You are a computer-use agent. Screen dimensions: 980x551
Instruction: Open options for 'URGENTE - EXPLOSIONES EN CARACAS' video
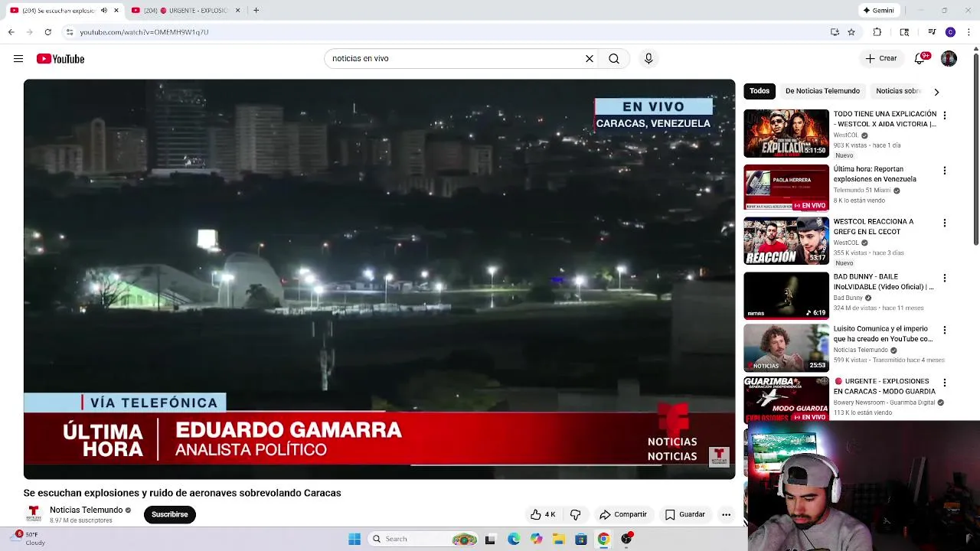pyautogui.click(x=945, y=382)
